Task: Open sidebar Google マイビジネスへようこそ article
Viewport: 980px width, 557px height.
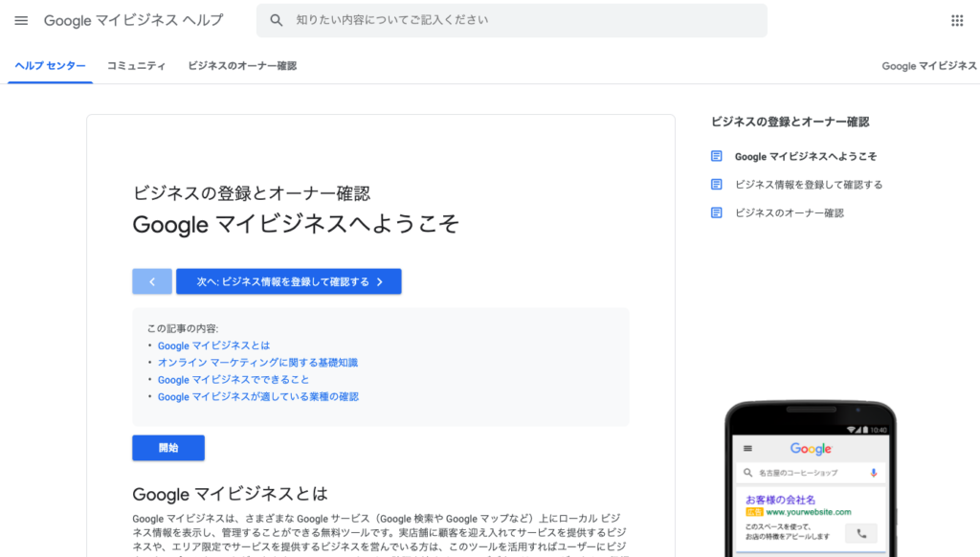Action: pos(806,156)
